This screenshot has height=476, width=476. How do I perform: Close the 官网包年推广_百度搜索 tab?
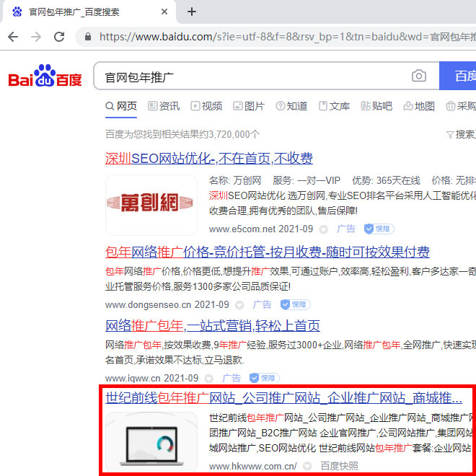click(x=164, y=12)
